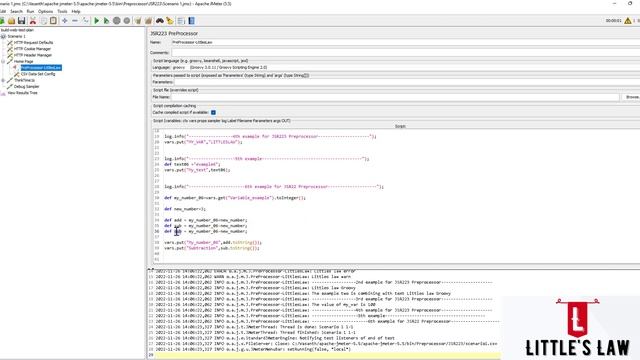
Task: Click the vars.put Subtraction script line
Action: [x=212, y=248]
